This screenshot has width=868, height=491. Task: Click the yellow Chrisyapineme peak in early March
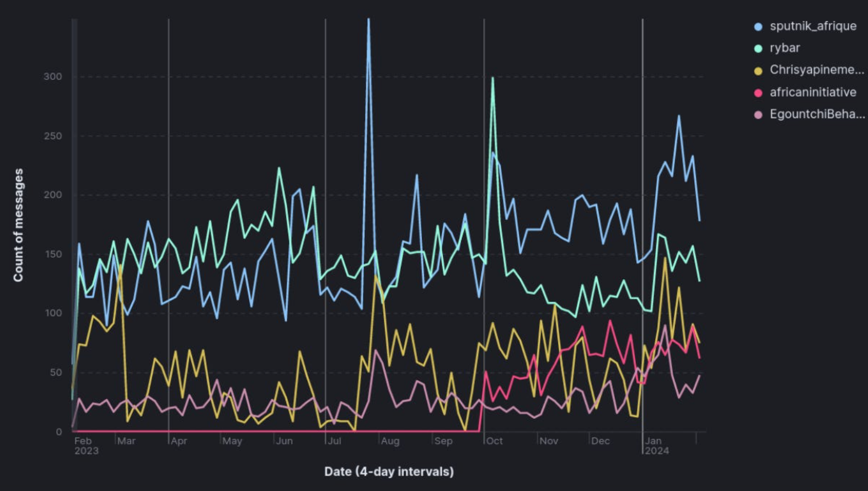pos(120,265)
